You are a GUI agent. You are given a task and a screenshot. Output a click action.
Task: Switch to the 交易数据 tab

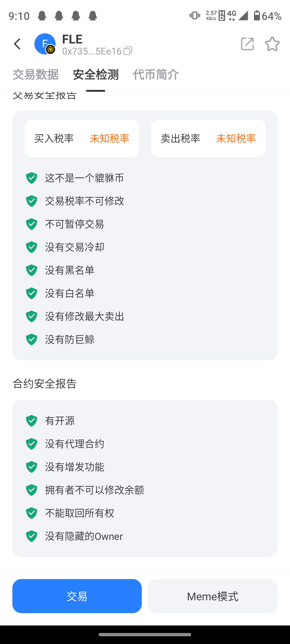36,75
